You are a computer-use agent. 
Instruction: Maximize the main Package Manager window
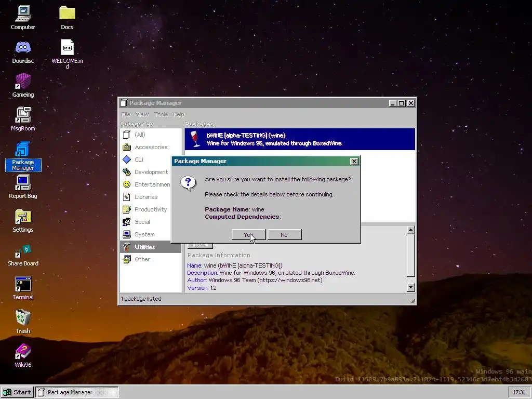tap(402, 103)
